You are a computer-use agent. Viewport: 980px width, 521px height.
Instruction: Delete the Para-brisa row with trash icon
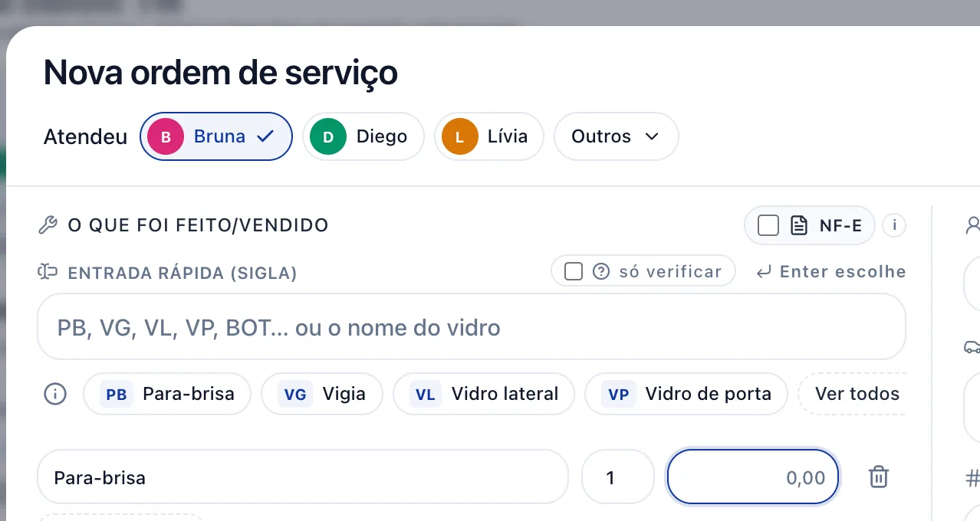tap(878, 477)
